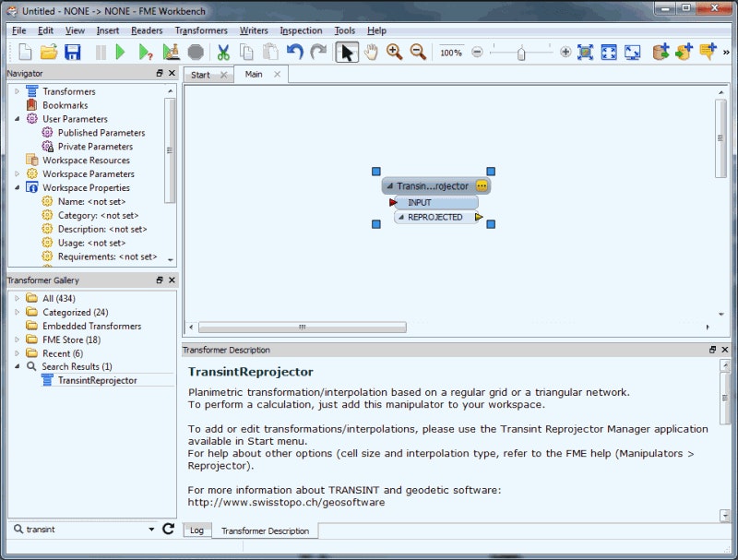Select TransintReprojector in search results

(97, 380)
